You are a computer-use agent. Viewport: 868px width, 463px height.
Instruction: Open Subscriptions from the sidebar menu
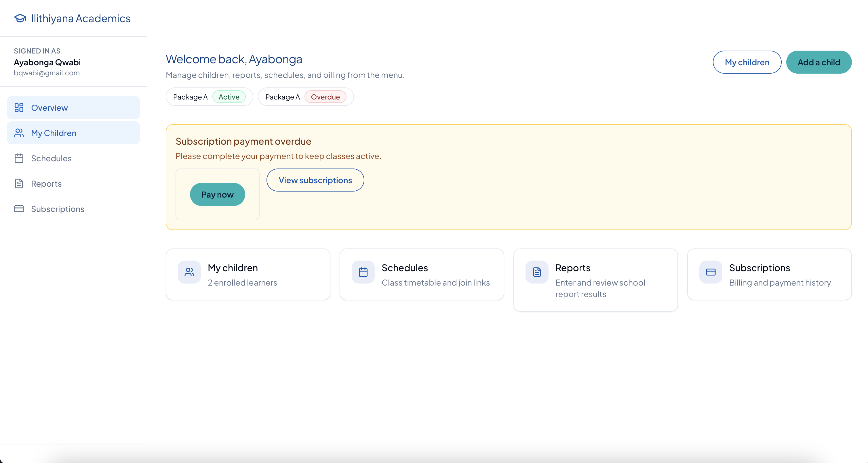coord(73,209)
